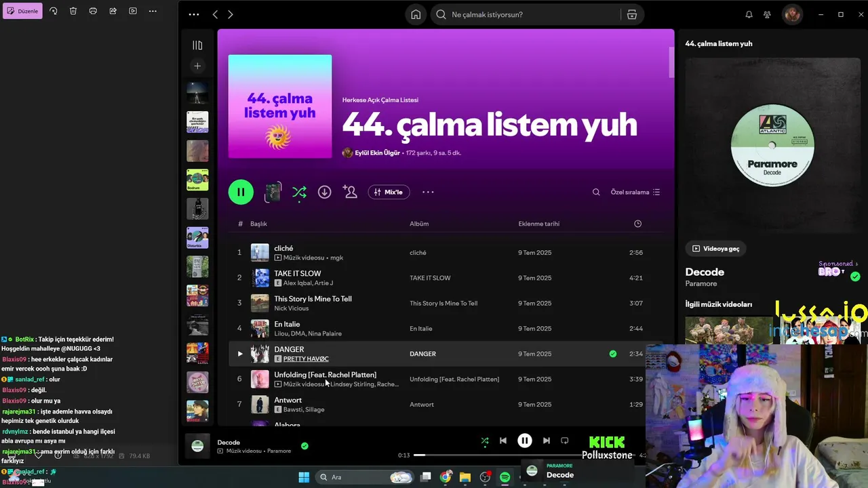Viewport: 868px width, 488px height.
Task: Rotate the image in the Photos toolbar
Action: [54, 11]
